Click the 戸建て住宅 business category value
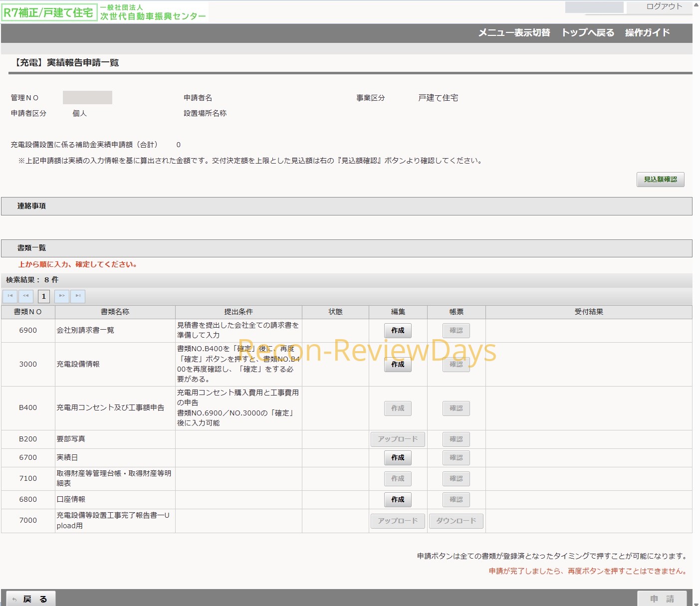700x606 pixels. click(x=438, y=98)
